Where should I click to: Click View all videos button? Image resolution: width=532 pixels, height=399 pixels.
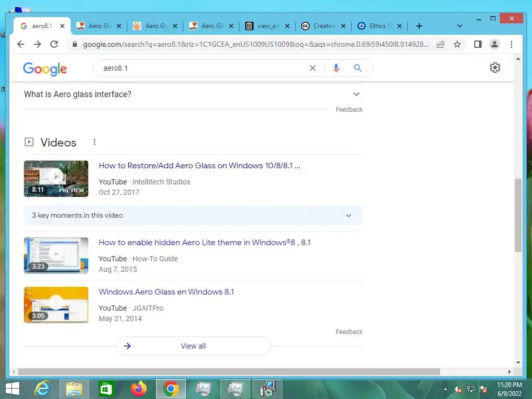pyautogui.click(x=193, y=346)
